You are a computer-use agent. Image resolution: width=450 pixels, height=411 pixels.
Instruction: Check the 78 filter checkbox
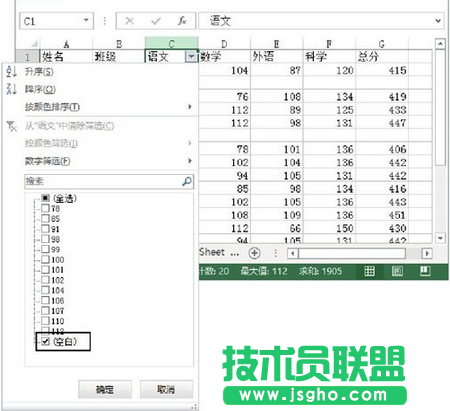(45, 208)
